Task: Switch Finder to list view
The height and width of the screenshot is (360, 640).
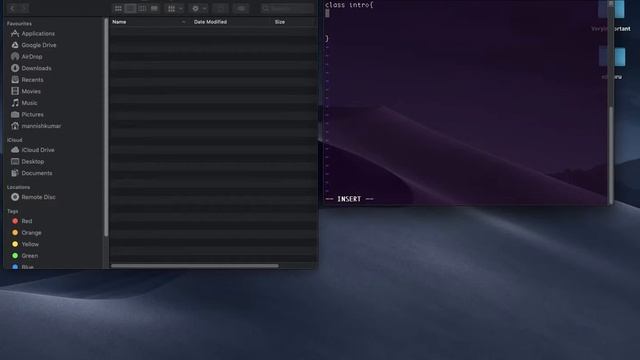Action: (x=130, y=8)
